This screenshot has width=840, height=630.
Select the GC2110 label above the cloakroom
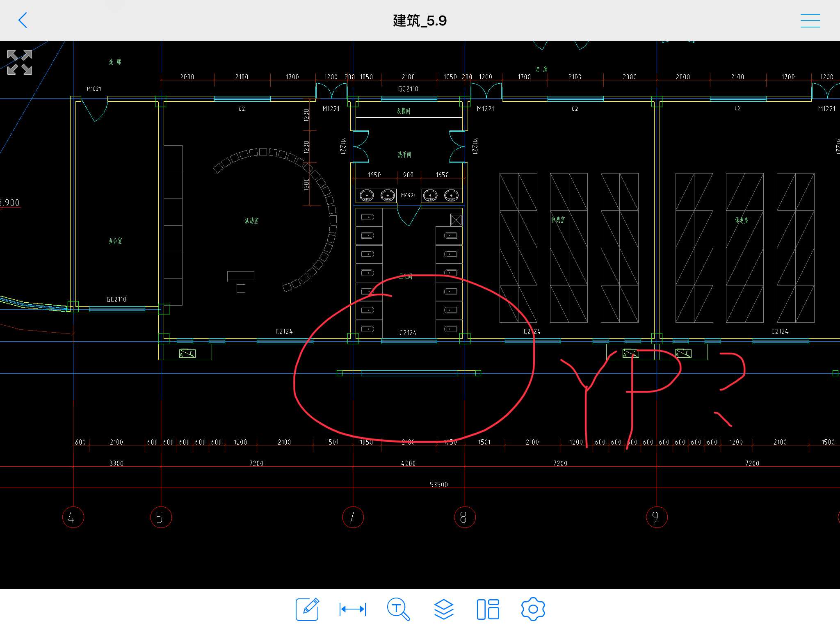pos(408,89)
